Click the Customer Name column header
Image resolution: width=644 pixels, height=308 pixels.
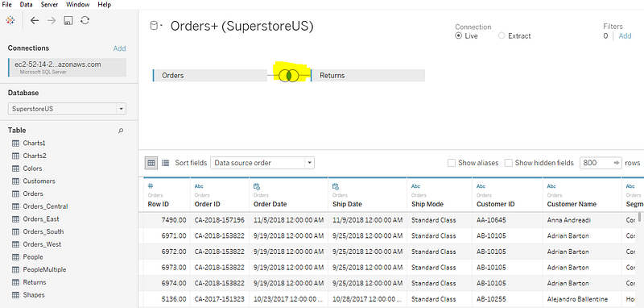582,194
